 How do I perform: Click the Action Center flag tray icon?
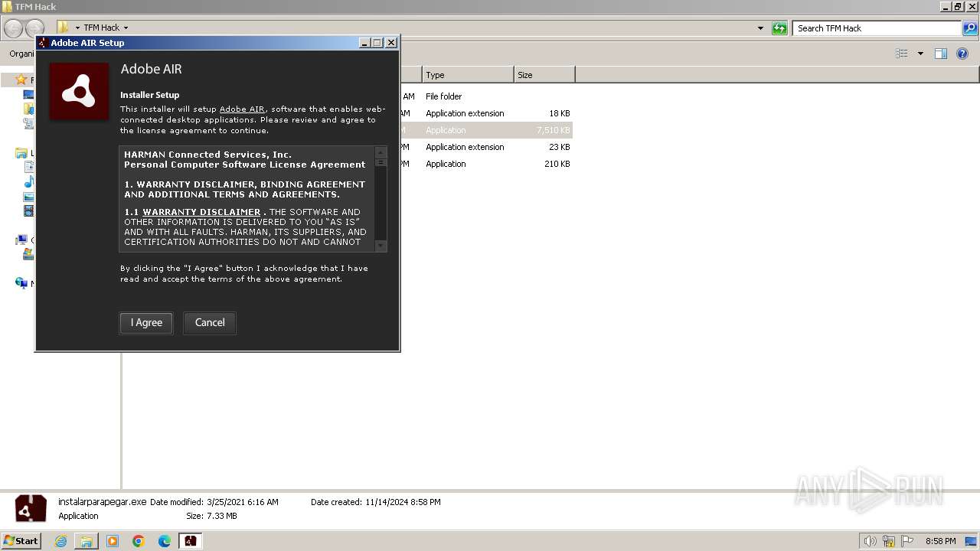tap(907, 541)
